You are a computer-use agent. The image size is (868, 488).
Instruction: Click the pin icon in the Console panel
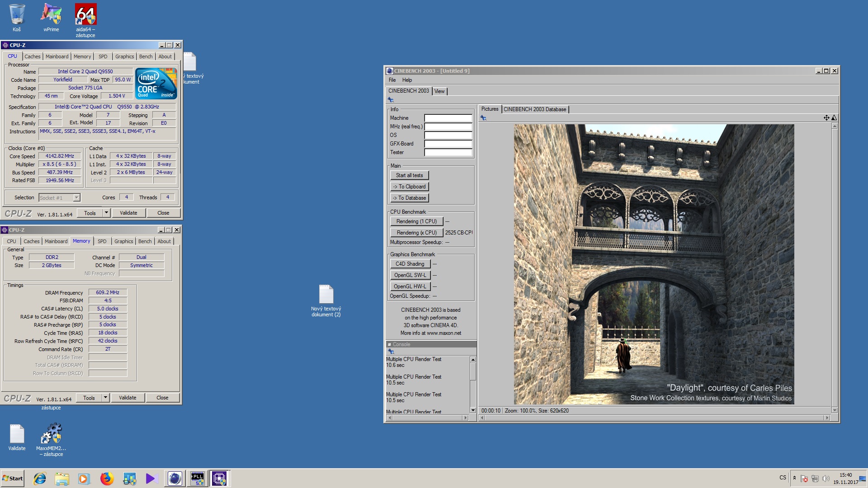pyautogui.click(x=391, y=352)
